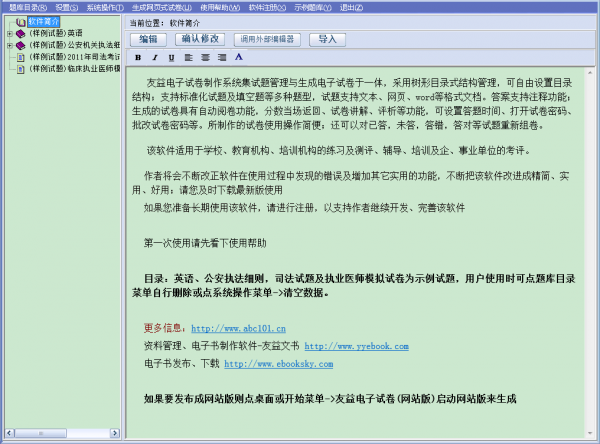Align text right
600x444 pixels.
click(222, 57)
